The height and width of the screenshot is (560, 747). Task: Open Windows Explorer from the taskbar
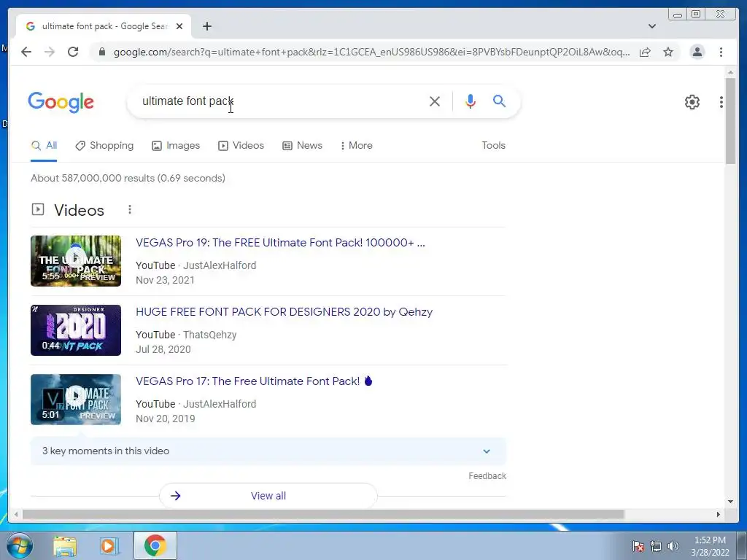point(65,545)
